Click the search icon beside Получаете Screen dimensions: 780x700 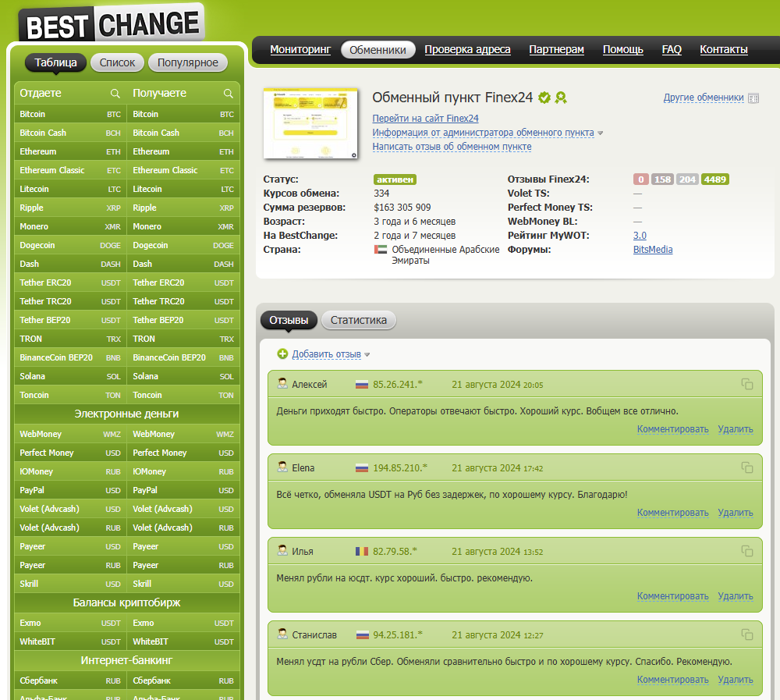click(x=229, y=94)
